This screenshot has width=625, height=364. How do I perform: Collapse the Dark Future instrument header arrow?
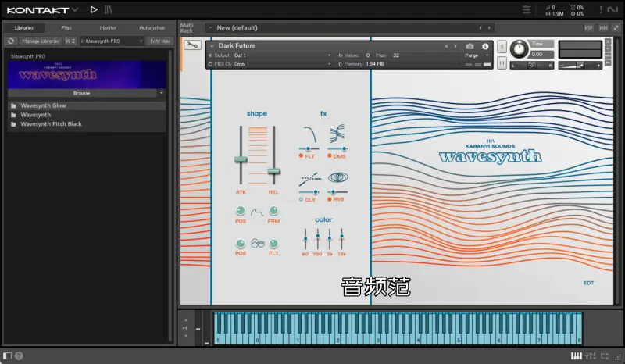click(x=212, y=46)
